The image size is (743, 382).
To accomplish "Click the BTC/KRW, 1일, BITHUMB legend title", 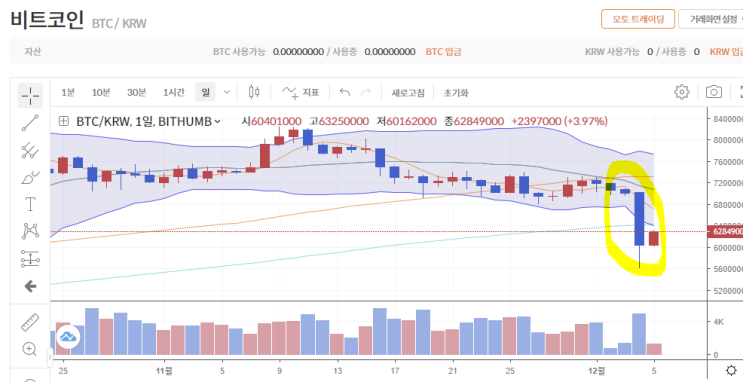I will click(x=144, y=122).
